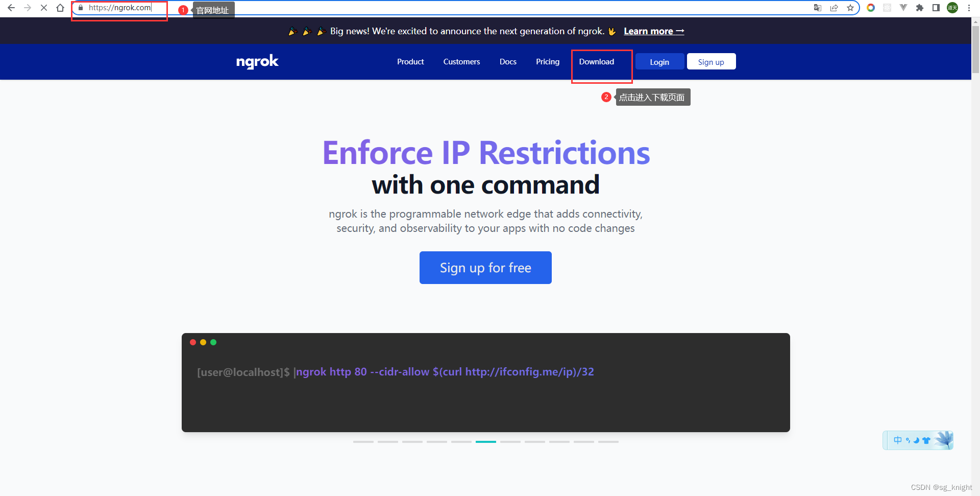The width and height of the screenshot is (980, 496).
Task: Click the page vertical scrollbar thumb
Action: point(975,50)
